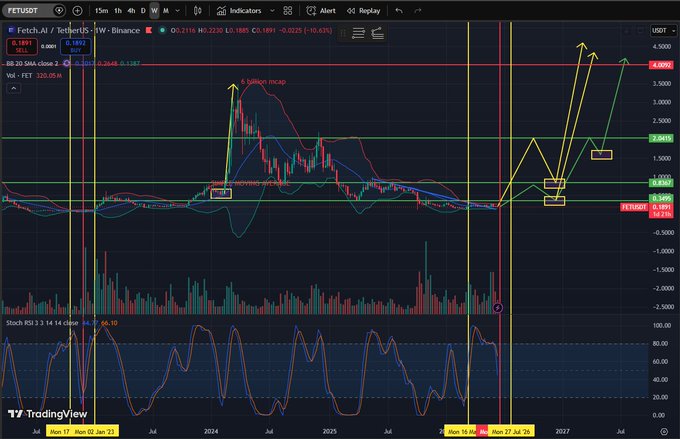Select the M monthly interval
The width and height of the screenshot is (680, 439).
[166, 10]
